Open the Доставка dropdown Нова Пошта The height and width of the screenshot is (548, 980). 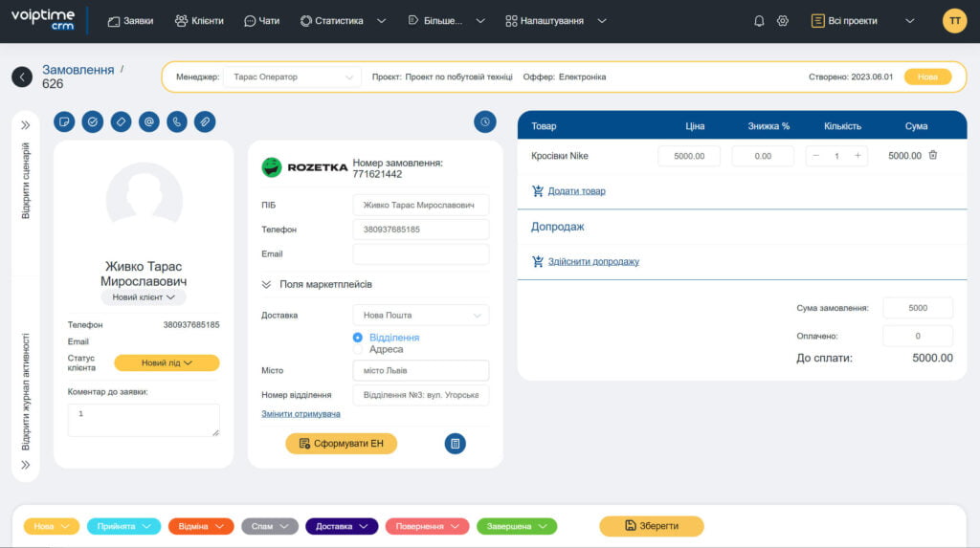pos(421,316)
